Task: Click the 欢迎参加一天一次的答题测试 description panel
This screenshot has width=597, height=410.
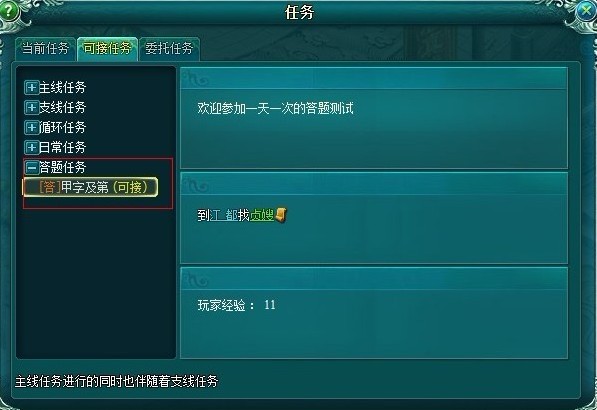Action: pyautogui.click(x=374, y=118)
